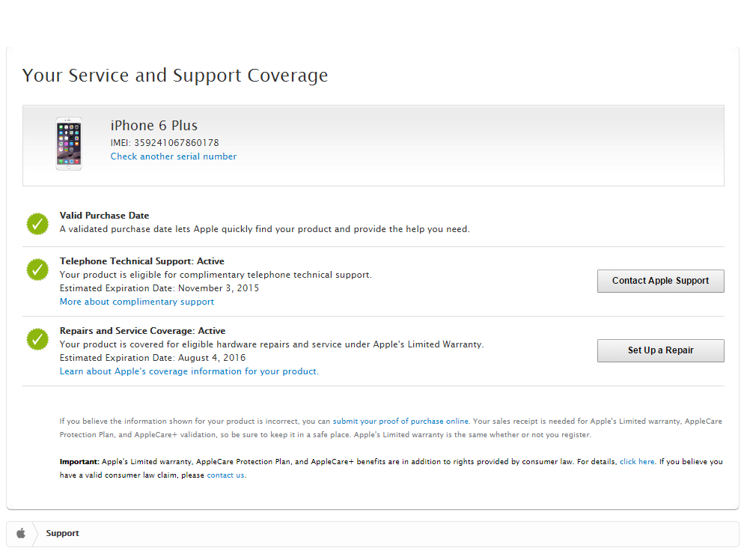Screen dimensions: 741x560
Task: Open More about complimentary support link
Action: pyautogui.click(x=137, y=302)
